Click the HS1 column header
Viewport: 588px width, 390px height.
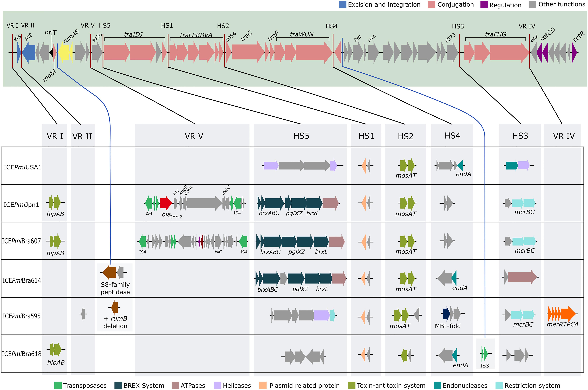tap(366, 136)
